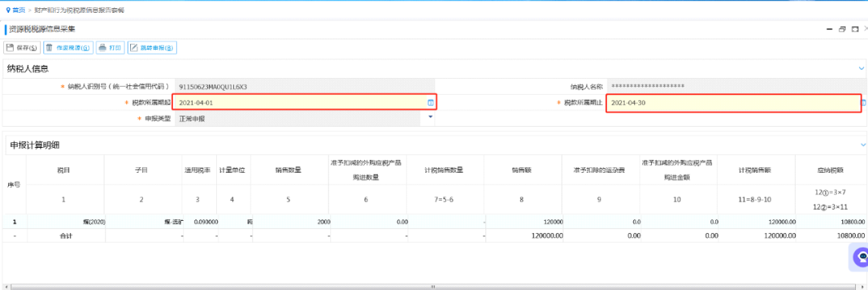Click the 合计 row label
The height and width of the screenshot is (290, 868).
coord(66,235)
